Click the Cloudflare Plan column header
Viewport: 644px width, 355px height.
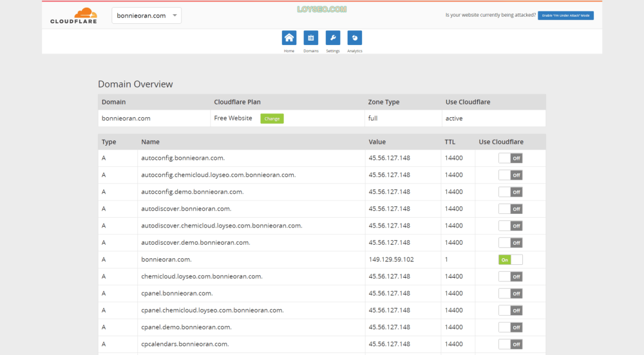click(237, 102)
